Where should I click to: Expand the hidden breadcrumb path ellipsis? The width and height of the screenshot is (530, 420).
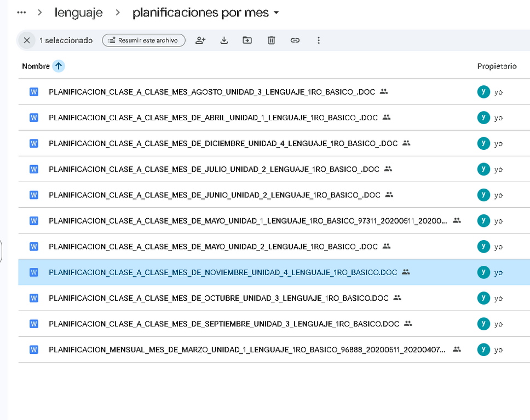(x=21, y=13)
